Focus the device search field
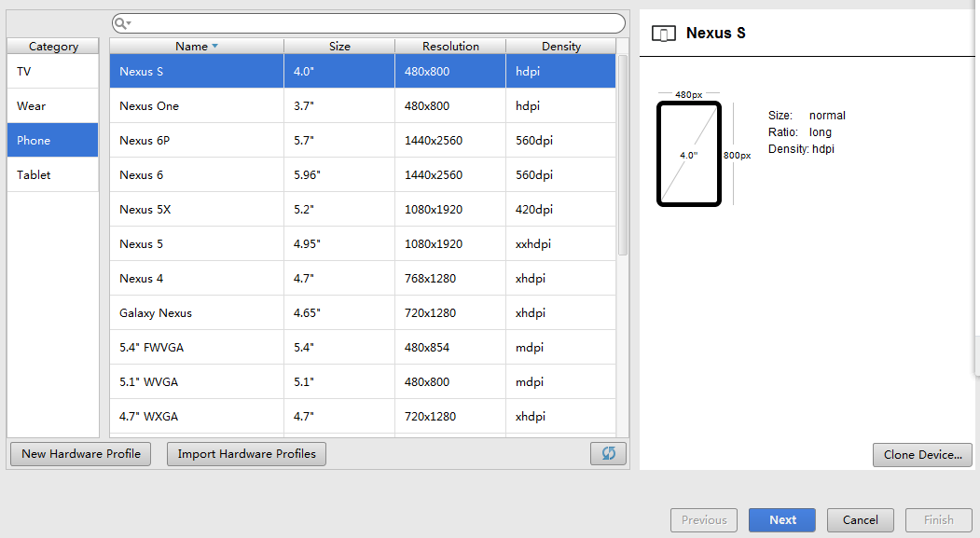Screen dimensions: 980x538 pyautogui.click(x=368, y=23)
